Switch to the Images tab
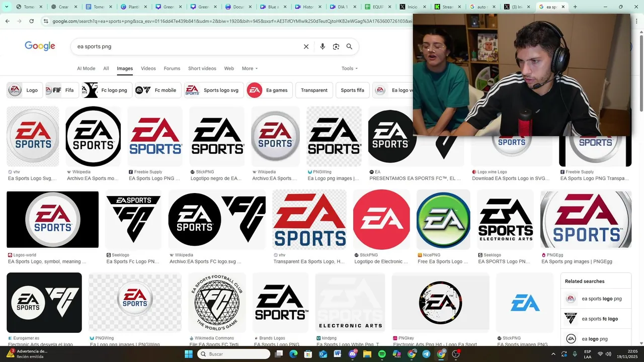Screen dimensions: 644x362 [125, 68]
